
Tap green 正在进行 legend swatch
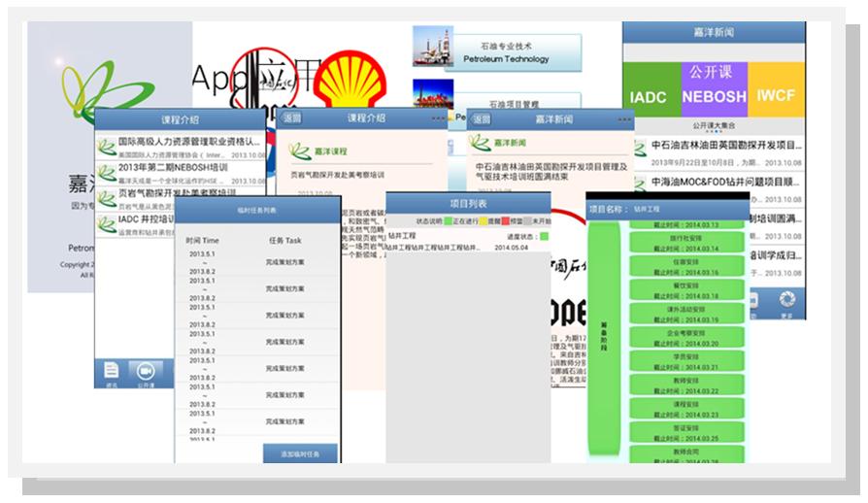coord(448,221)
